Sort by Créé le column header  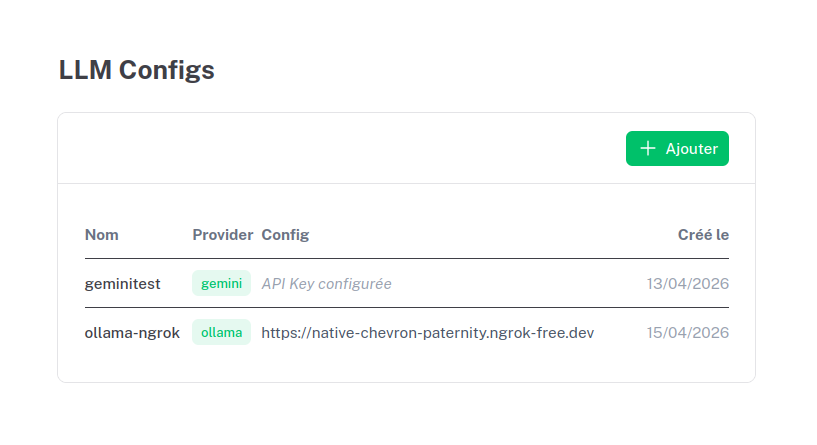tap(703, 235)
